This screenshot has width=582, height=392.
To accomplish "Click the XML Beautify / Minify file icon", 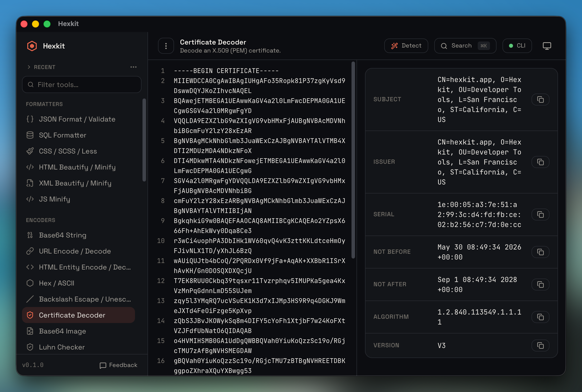I will [x=30, y=183].
